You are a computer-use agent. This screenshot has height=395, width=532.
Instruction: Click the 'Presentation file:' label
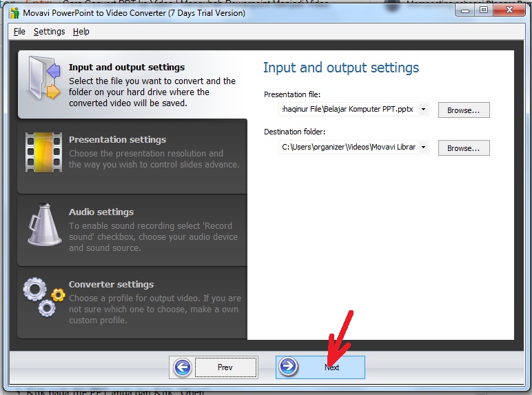click(292, 94)
